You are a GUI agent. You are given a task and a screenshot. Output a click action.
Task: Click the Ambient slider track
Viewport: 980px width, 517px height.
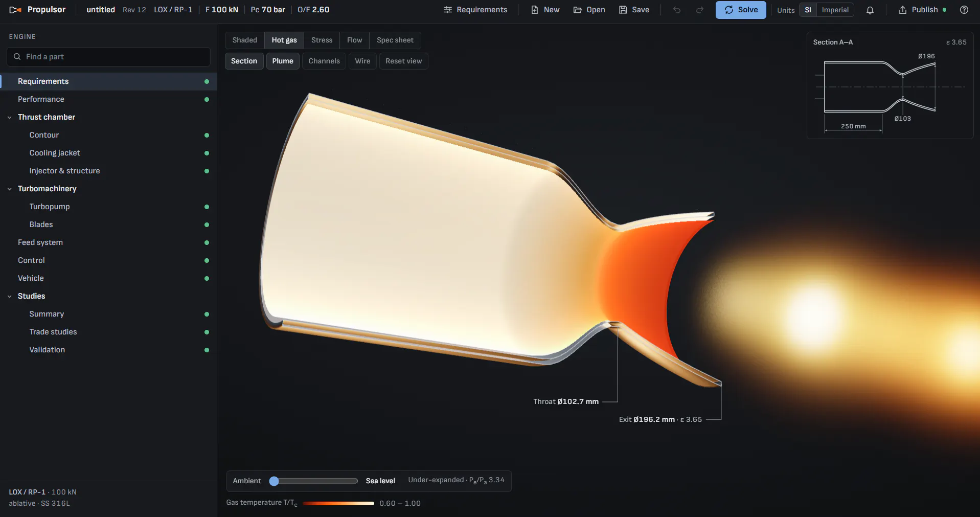coord(314,481)
